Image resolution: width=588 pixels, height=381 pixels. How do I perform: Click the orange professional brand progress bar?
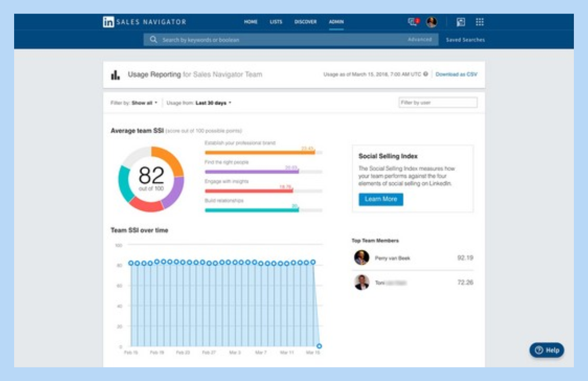[x=264, y=152]
